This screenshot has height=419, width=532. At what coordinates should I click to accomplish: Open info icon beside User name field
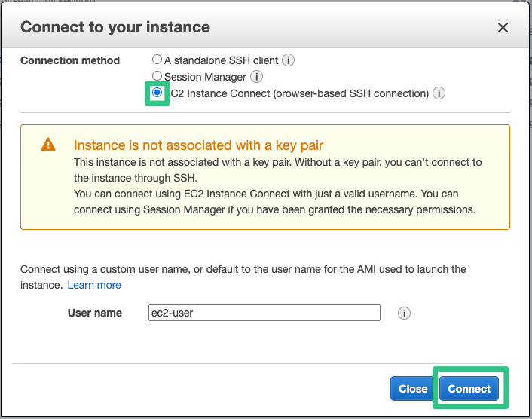404,313
